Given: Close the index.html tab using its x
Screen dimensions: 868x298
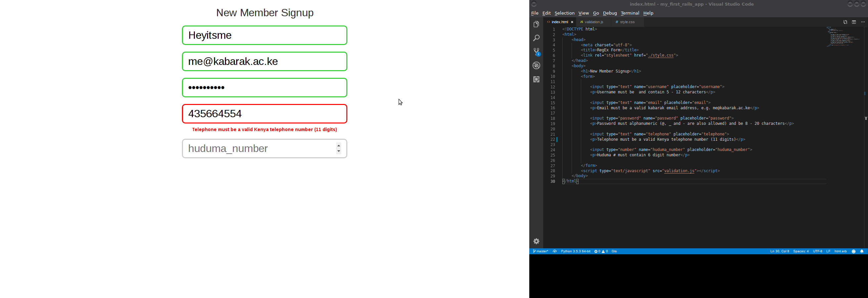Looking at the screenshot, I should point(572,22).
